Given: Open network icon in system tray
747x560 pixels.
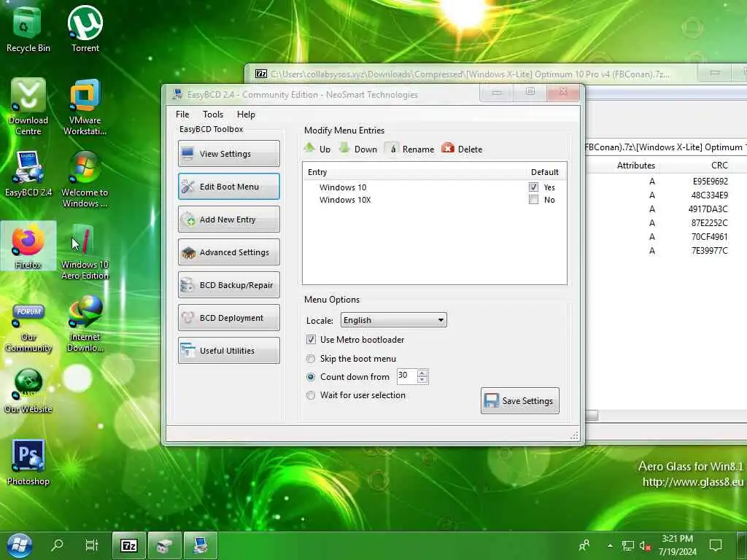Looking at the screenshot, I should pos(628,545).
